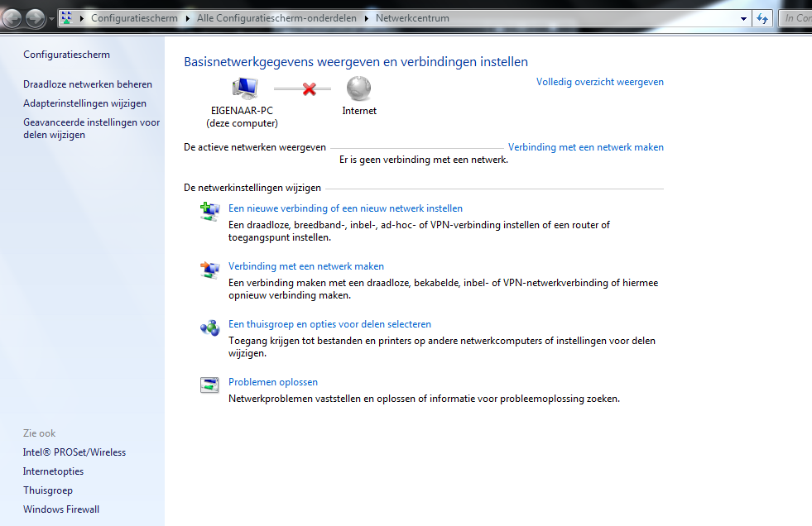Click the 'Zie ook' heading
The height and width of the screenshot is (526, 812).
pos(40,433)
